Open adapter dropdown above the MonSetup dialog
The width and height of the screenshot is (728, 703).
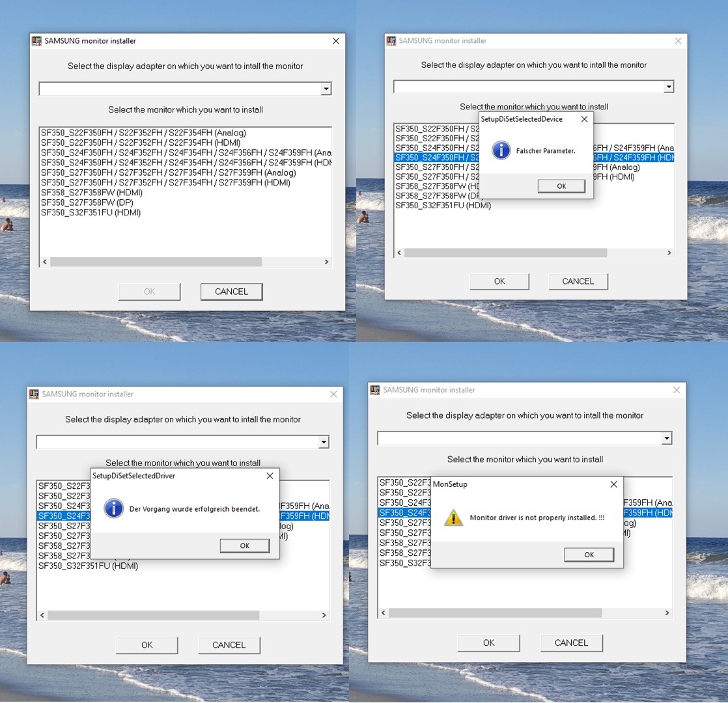click(x=667, y=438)
